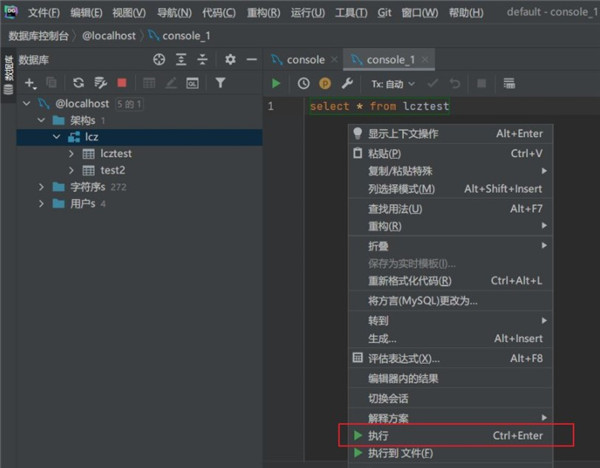Viewport: 600px width, 468px height.
Task: Open the 导航(N) menu
Action: [x=174, y=13]
